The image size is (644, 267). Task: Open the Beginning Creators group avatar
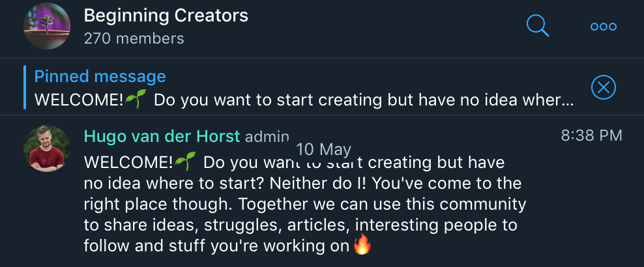click(47, 27)
